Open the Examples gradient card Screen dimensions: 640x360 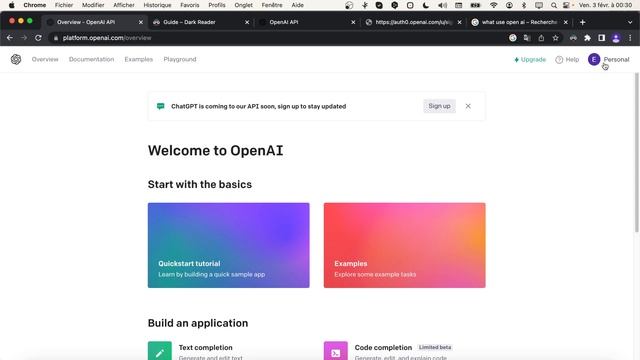pyautogui.click(x=404, y=245)
